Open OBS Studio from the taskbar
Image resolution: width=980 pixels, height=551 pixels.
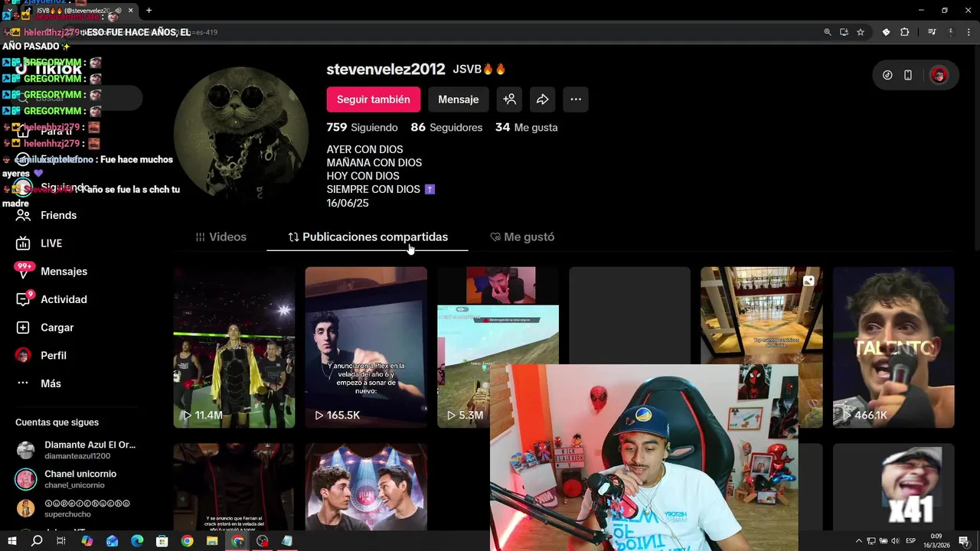[263, 541]
